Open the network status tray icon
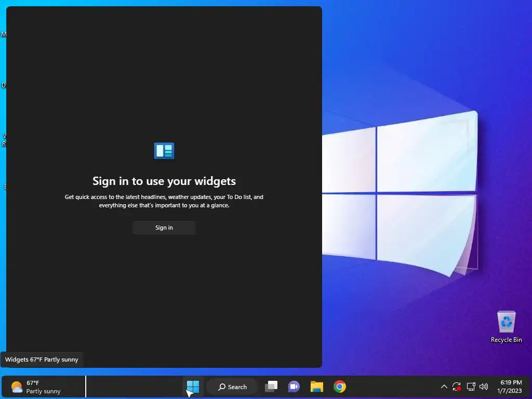The width and height of the screenshot is (532, 399). (471, 387)
